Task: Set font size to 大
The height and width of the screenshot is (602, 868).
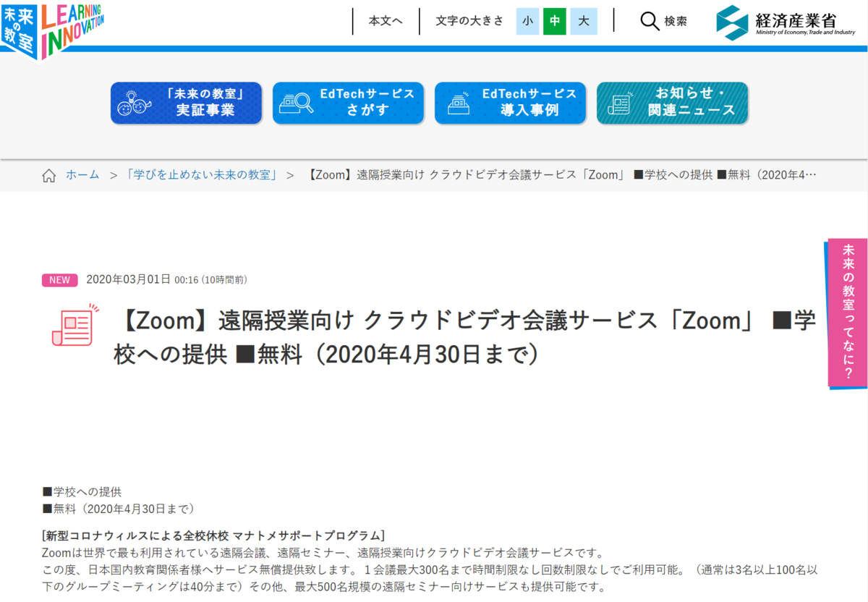Action: pos(583,21)
